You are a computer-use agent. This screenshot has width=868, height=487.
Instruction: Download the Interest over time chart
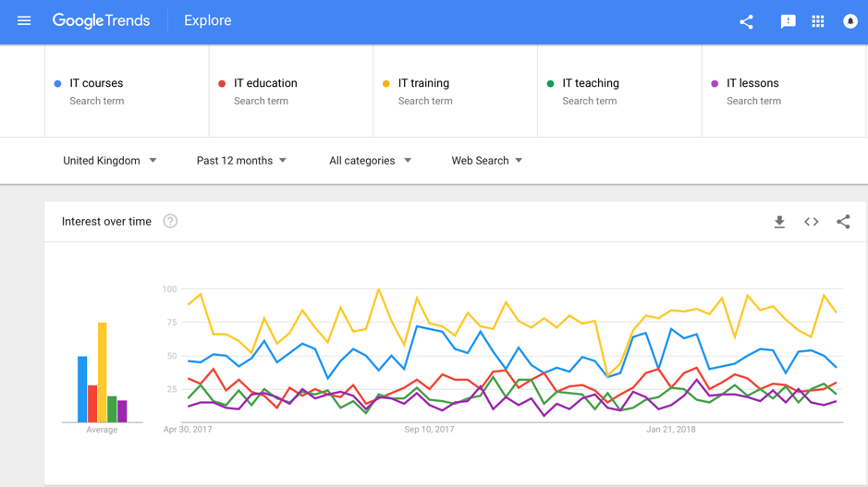coord(779,222)
